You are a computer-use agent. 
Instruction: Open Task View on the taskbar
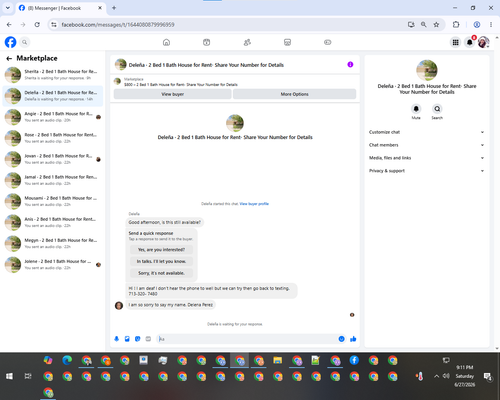point(28,376)
